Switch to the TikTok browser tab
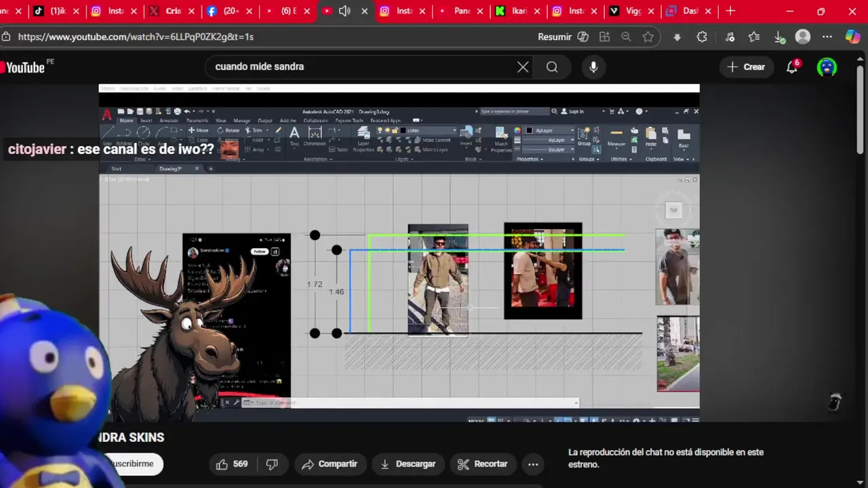 (56, 11)
